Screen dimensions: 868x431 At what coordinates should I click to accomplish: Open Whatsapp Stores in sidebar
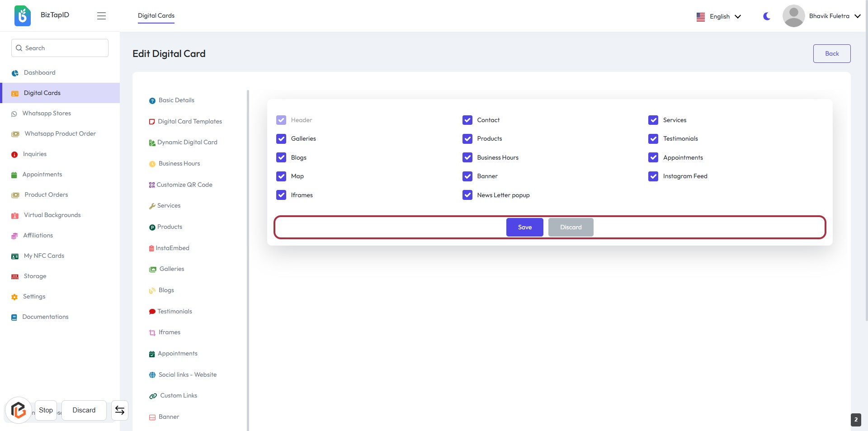pyautogui.click(x=47, y=114)
